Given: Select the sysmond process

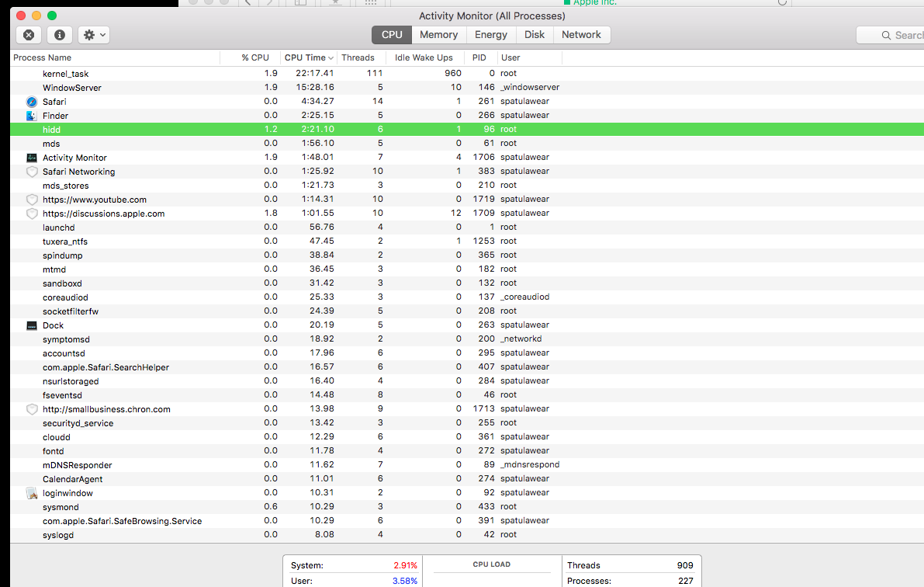Looking at the screenshot, I should 467,507.
